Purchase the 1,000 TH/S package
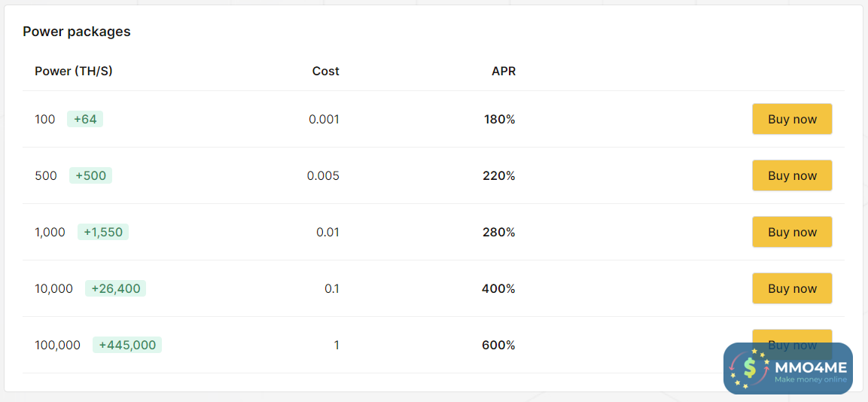The width and height of the screenshot is (868, 402). (x=791, y=232)
